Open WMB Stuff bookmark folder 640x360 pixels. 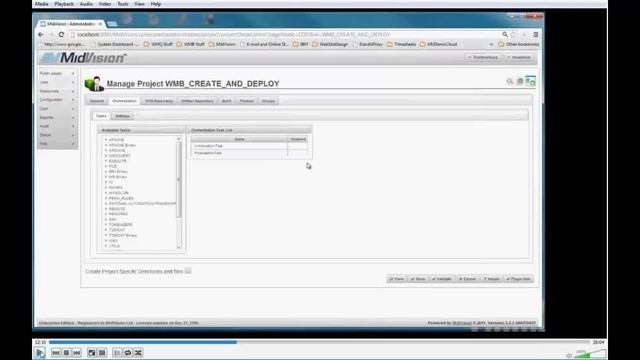191,44
